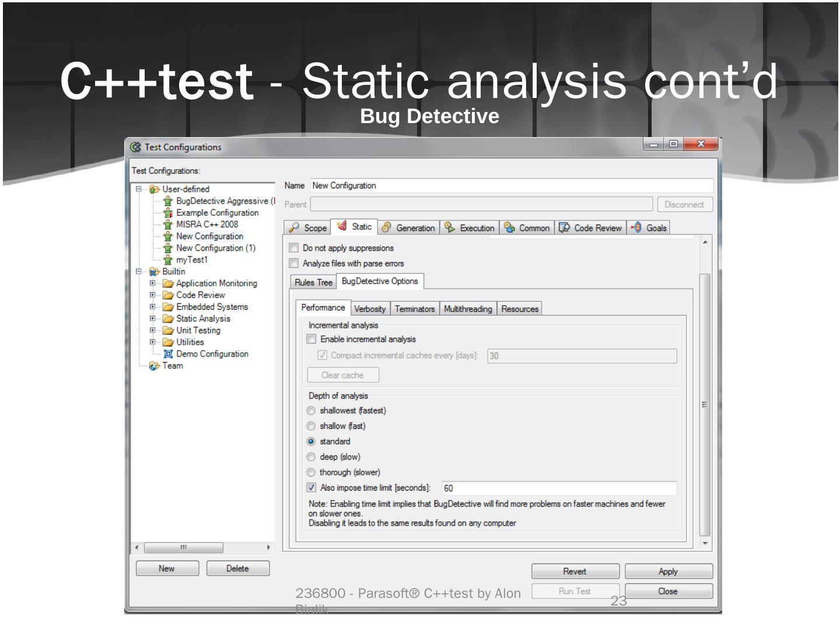The height and width of the screenshot is (630, 840).
Task: Check Analyze files with parse errors
Action: [294, 263]
